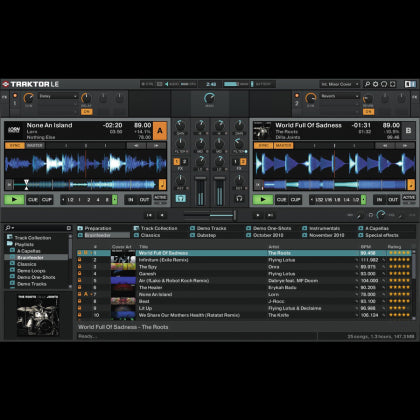Toggle the ACTIVE loop button on Deck B
420x420 pixels.
[x=409, y=199]
